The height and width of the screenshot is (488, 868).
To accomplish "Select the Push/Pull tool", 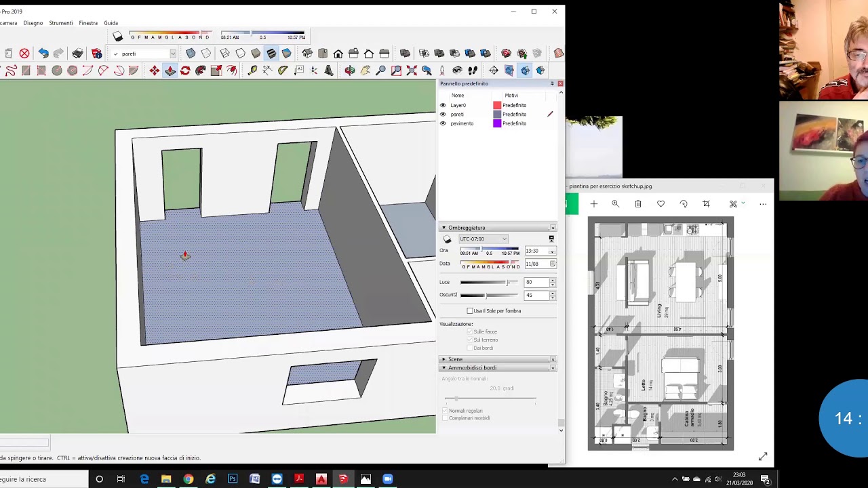I will [170, 70].
